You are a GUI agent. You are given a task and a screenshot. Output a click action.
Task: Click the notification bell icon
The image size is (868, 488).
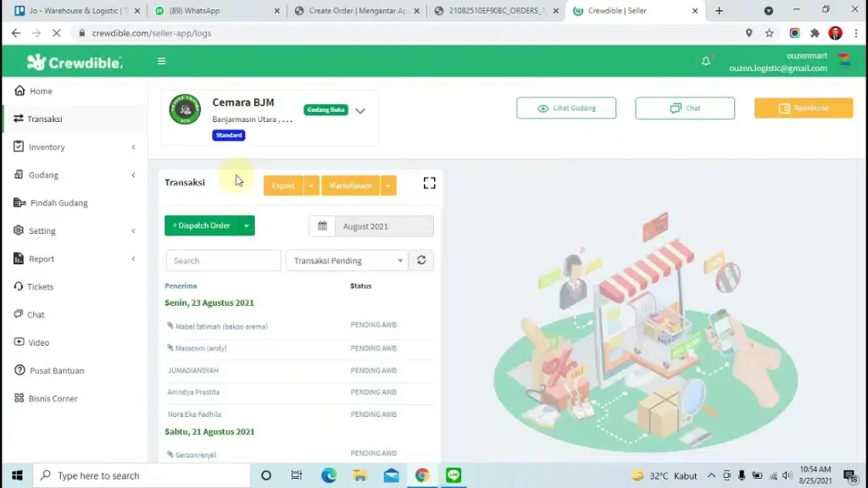(705, 61)
